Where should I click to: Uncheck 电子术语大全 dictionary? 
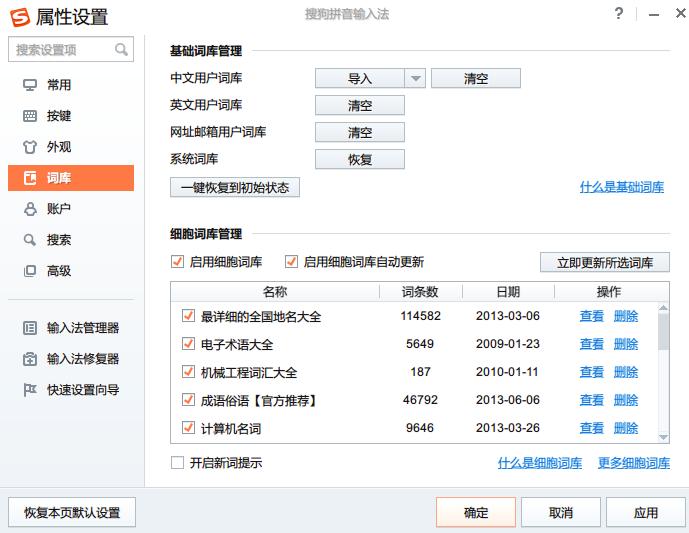pyautogui.click(x=189, y=344)
